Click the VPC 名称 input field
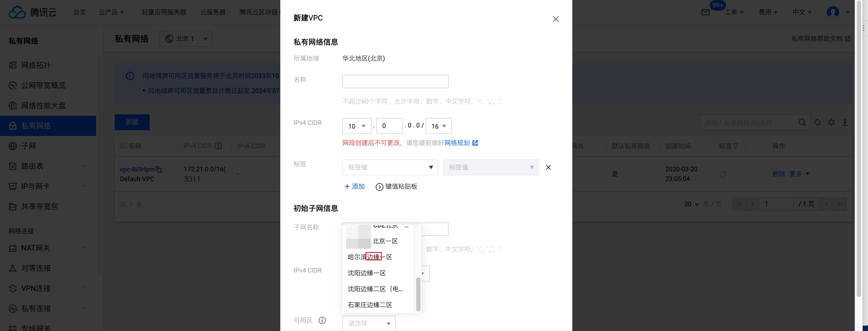Screen dimensions: 868x331 pos(395,82)
